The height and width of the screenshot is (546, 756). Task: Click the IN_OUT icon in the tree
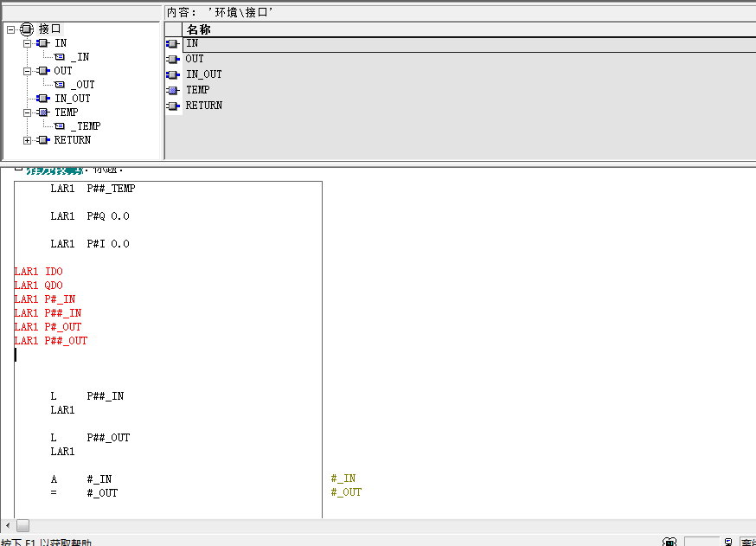[x=43, y=99]
